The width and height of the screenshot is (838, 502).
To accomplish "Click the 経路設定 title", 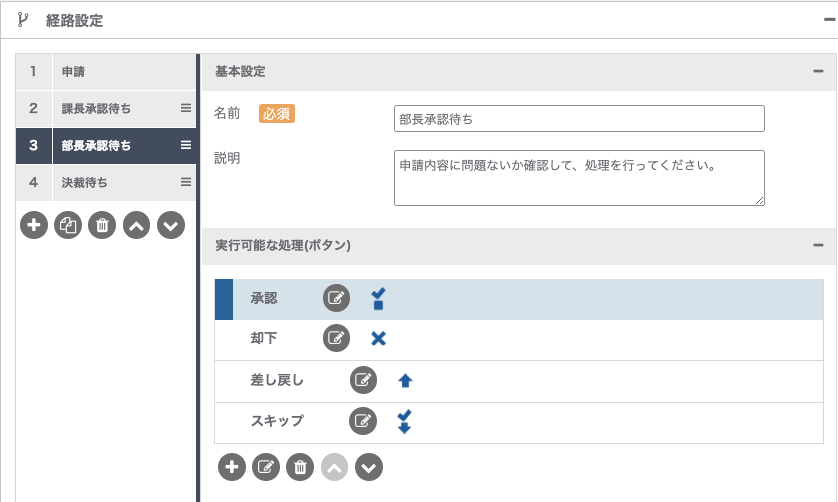I will tap(74, 20).
